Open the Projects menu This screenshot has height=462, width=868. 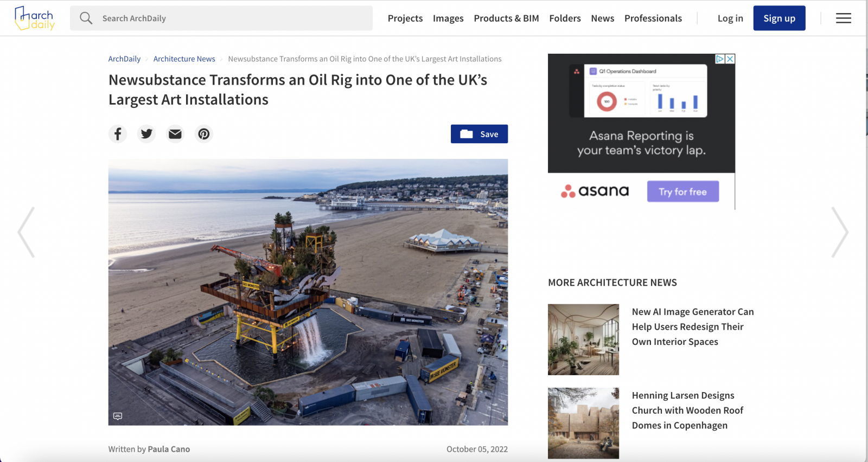pyautogui.click(x=405, y=18)
